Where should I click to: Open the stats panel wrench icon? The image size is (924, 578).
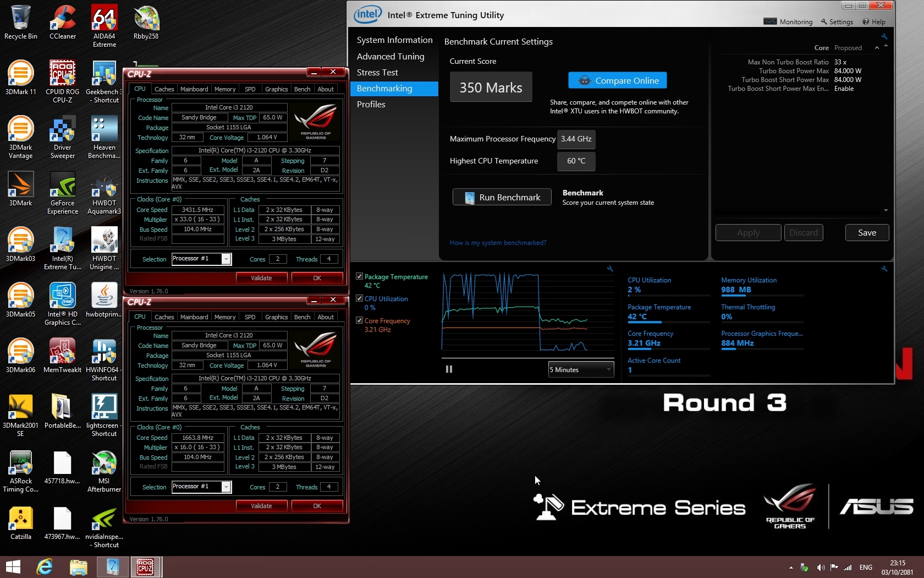(x=884, y=269)
